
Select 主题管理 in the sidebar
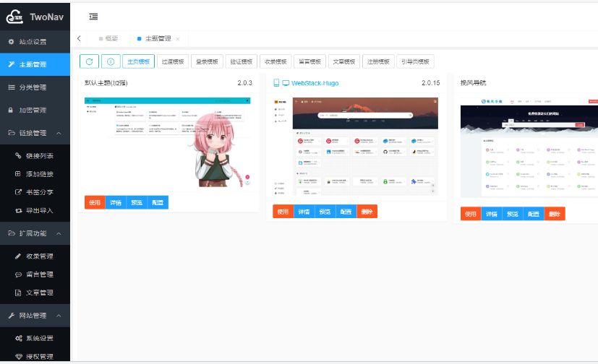pos(35,64)
